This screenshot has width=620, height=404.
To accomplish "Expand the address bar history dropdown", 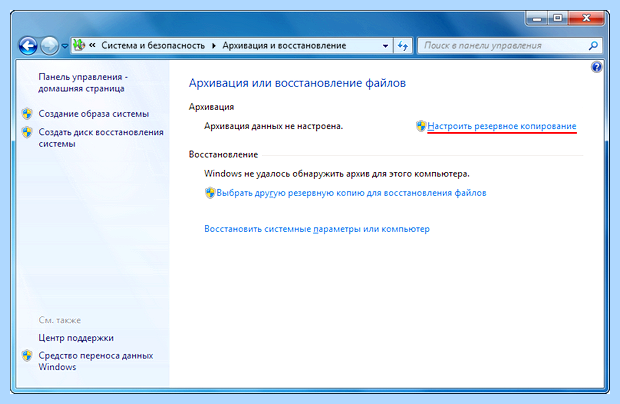I will tap(385, 46).
